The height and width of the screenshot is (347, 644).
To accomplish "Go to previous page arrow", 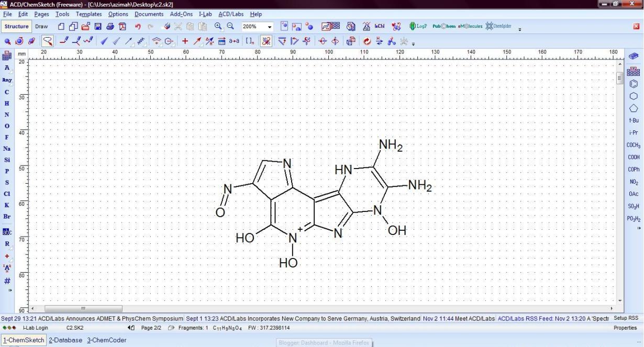I will pyautogui.click(x=131, y=328).
